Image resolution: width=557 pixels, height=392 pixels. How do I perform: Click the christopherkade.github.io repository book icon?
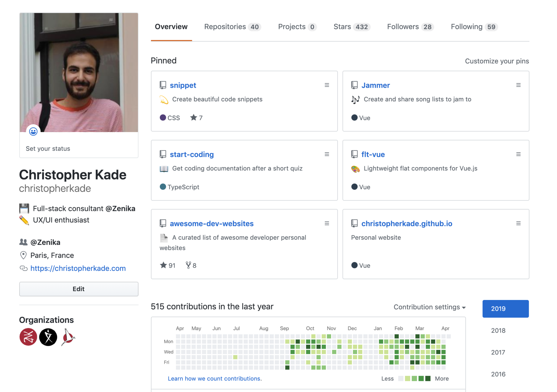[354, 223]
